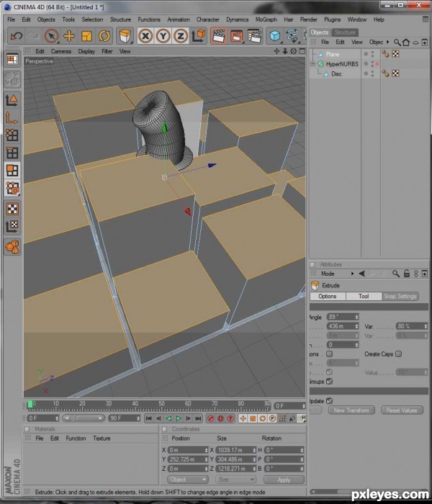Render active view clapperboard icon
432x504 pixels.
(219, 36)
